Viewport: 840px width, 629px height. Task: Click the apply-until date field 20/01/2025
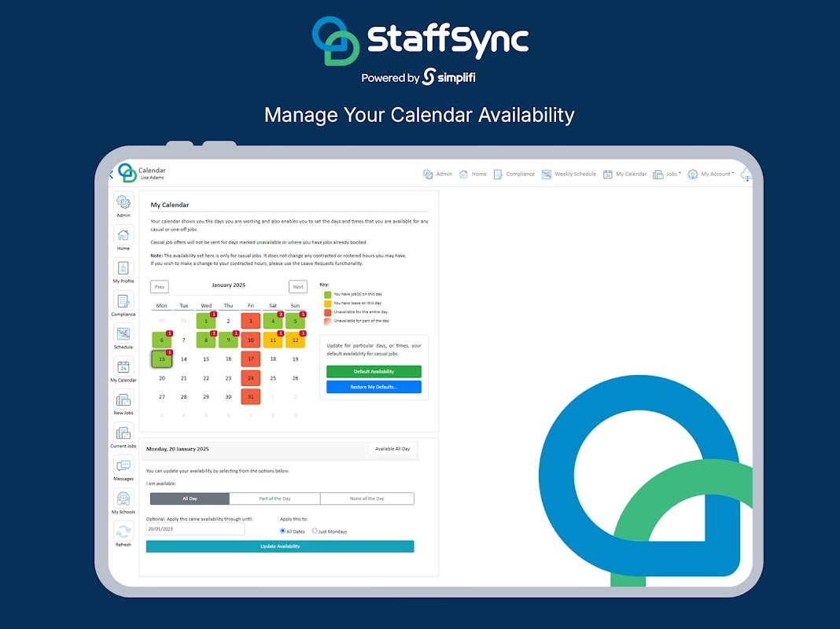pos(196,529)
